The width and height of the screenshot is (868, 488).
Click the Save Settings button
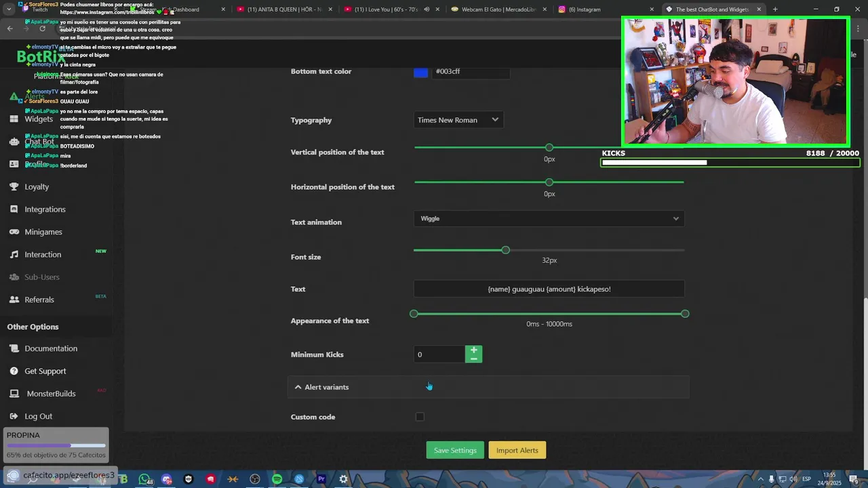[x=455, y=451]
